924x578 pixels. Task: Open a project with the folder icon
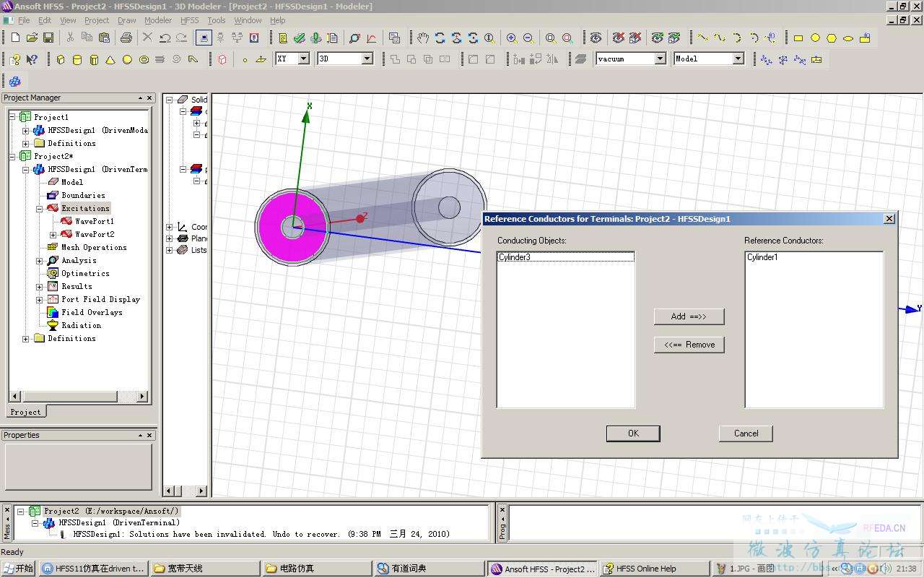tap(32, 38)
